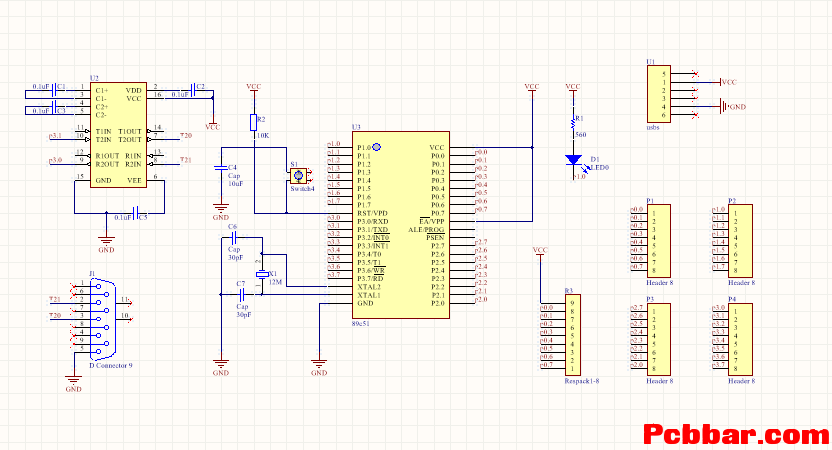The width and height of the screenshot is (832, 450).
Task: Click the P3.1/TXD pin label
Action: (372, 230)
